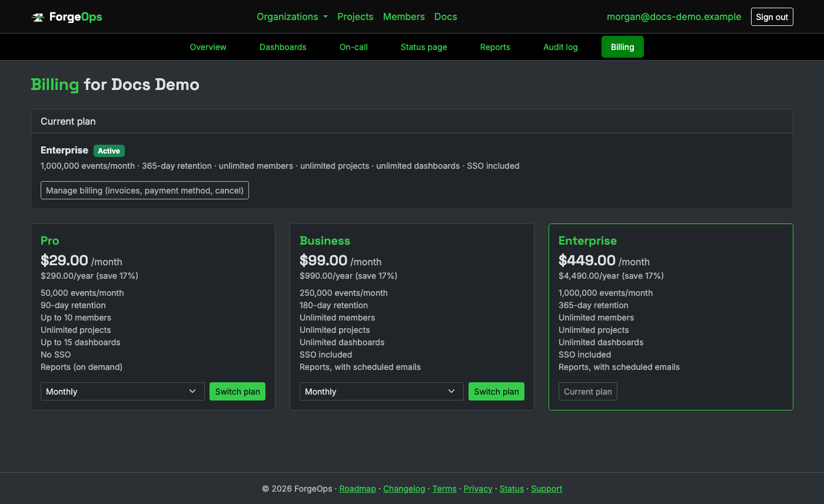This screenshot has height=504, width=824.
Task: Open Members in top navigation
Action: coord(404,16)
